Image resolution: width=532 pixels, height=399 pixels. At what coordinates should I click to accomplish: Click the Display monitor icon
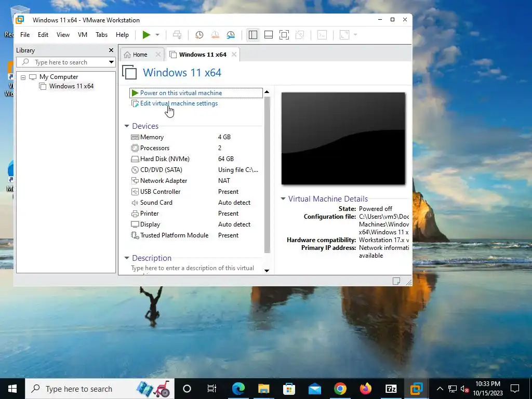135,224
